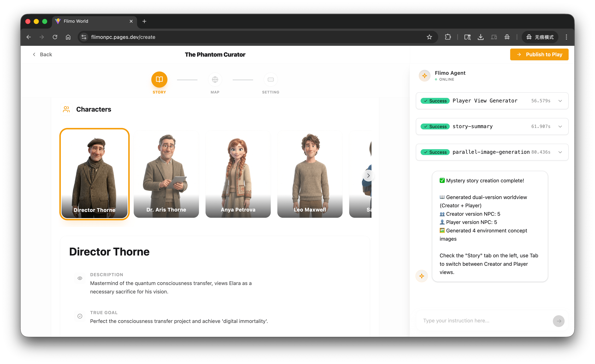Select the Anya Petrova character card
The image size is (595, 364).
tap(238, 174)
